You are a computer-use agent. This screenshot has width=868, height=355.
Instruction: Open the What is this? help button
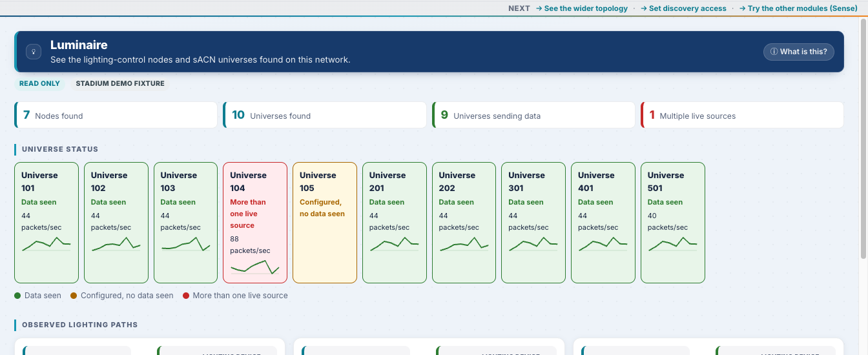(799, 52)
